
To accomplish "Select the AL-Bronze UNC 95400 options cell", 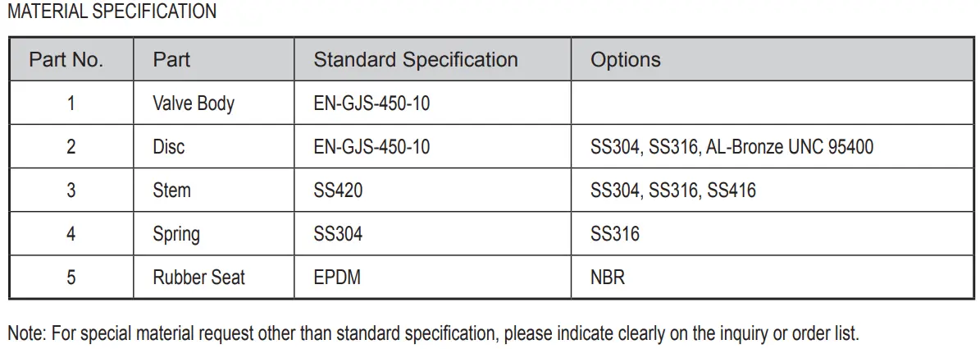I will click(732, 147).
